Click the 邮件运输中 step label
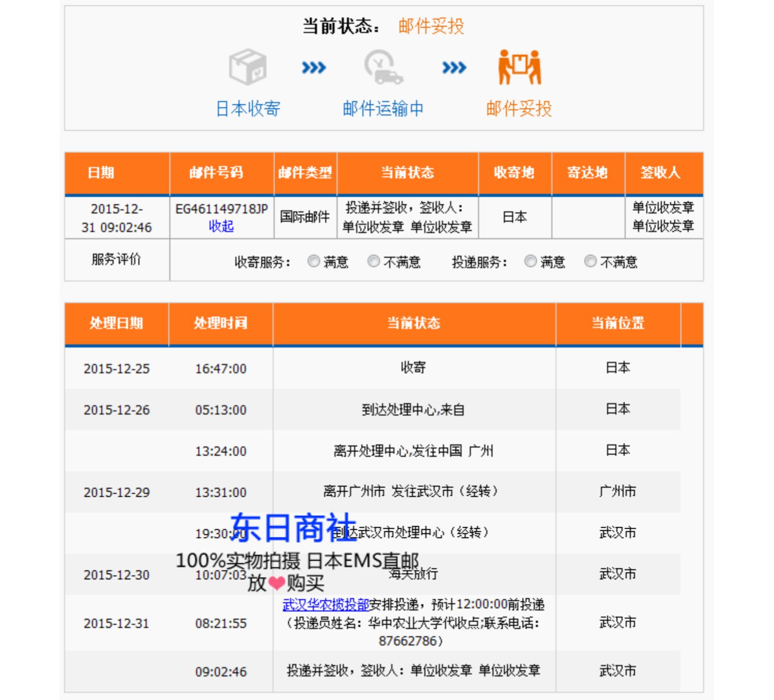774x700 pixels. [x=383, y=109]
